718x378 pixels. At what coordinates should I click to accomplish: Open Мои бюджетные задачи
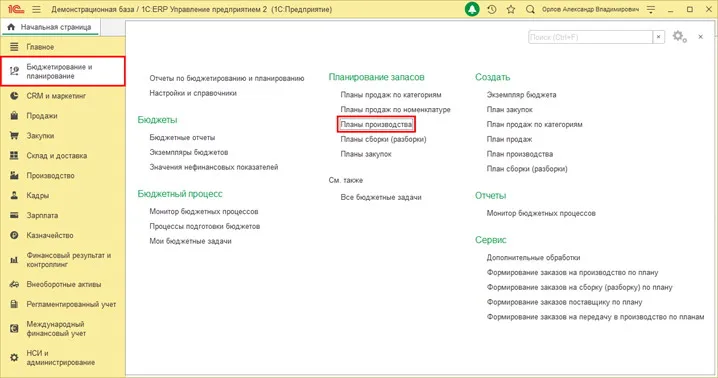(190, 241)
